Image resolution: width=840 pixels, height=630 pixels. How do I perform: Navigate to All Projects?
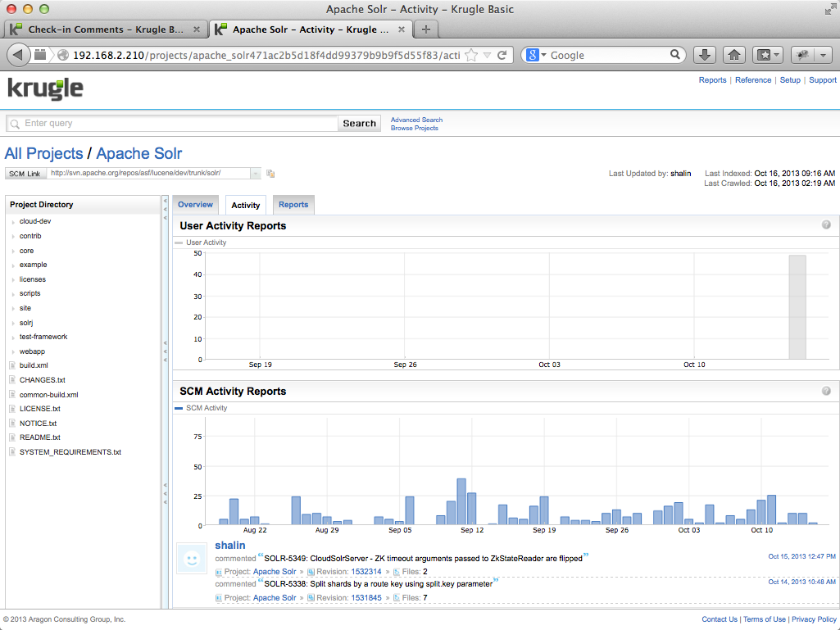[x=44, y=154]
